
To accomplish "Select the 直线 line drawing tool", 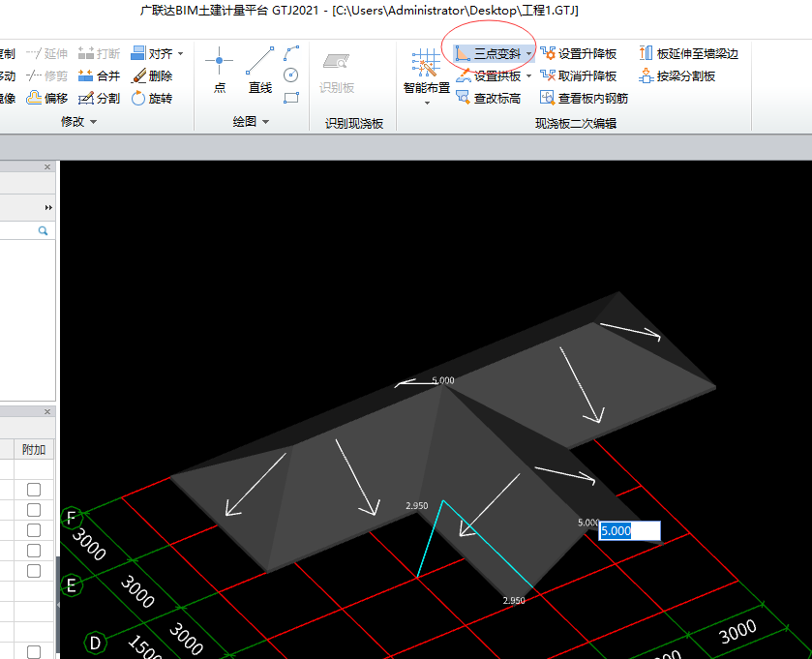I will (x=260, y=71).
